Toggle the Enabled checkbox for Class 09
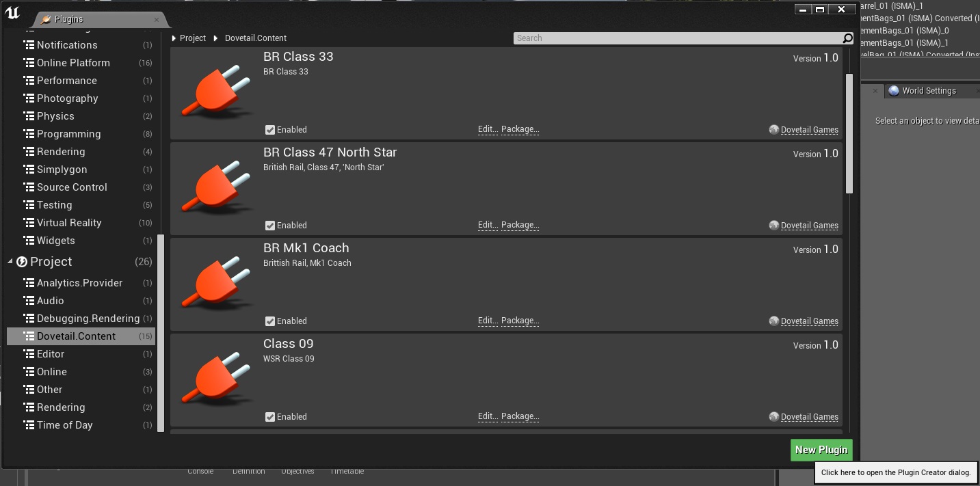 click(270, 416)
